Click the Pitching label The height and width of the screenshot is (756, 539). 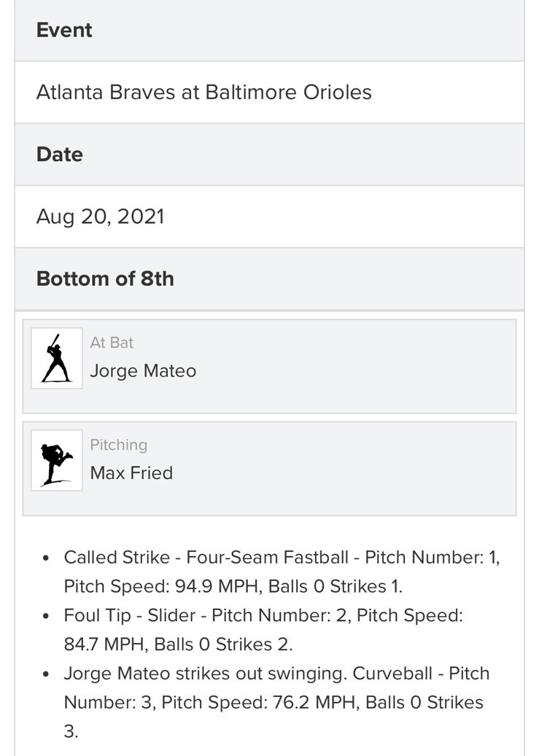[118, 445]
